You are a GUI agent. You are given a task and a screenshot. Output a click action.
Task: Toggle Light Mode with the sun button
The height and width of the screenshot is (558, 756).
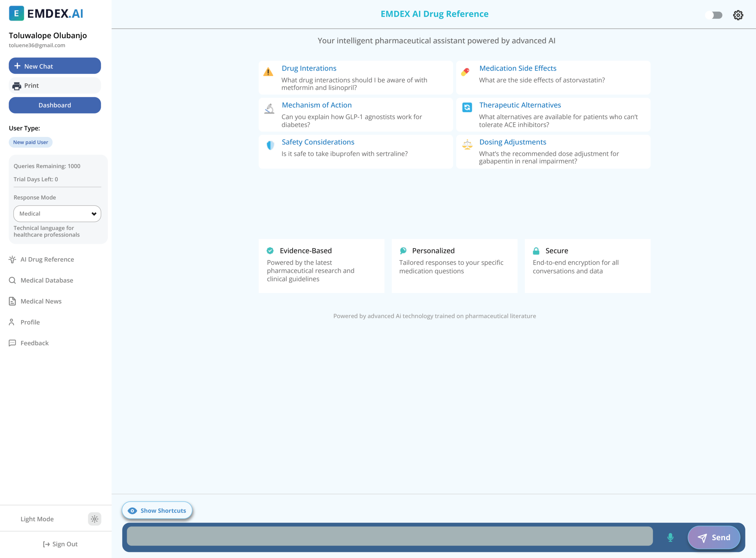(94, 519)
